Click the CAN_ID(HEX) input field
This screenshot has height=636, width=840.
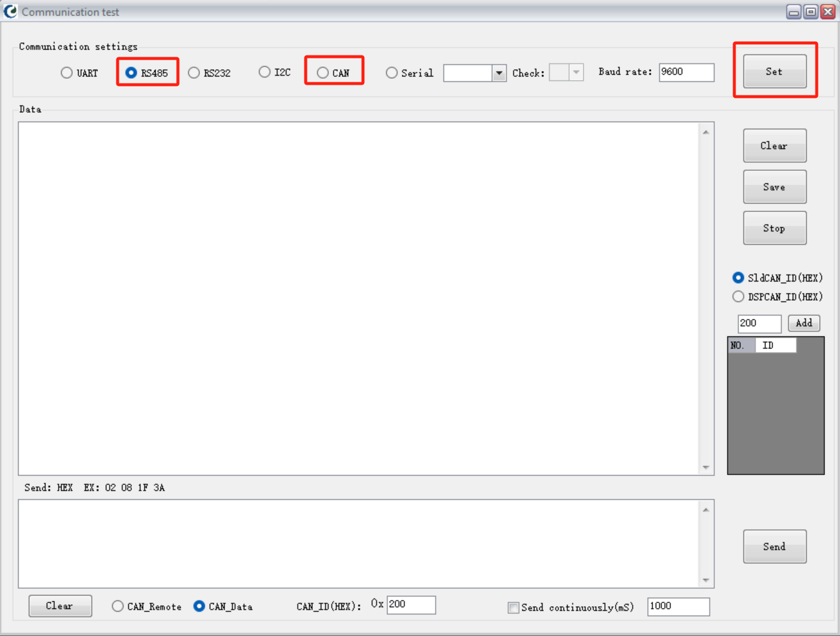tap(411, 604)
